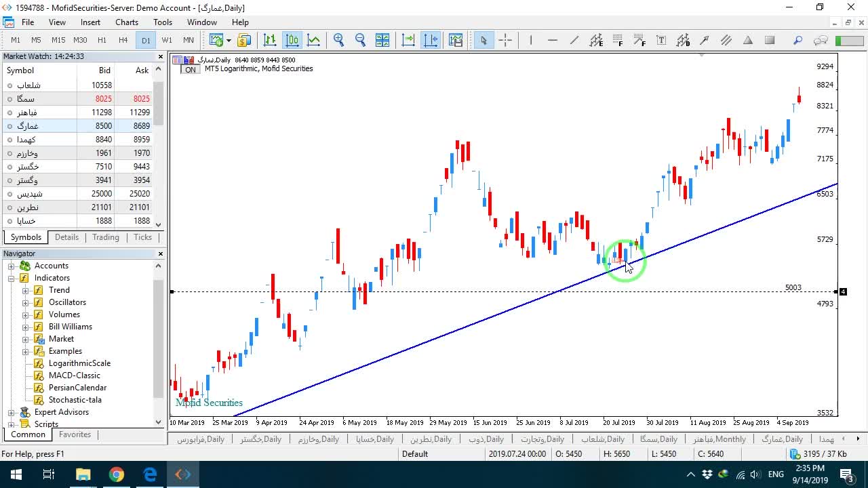
Task: Enable the chart auto-scroll toolbar button
Action: click(x=408, y=40)
